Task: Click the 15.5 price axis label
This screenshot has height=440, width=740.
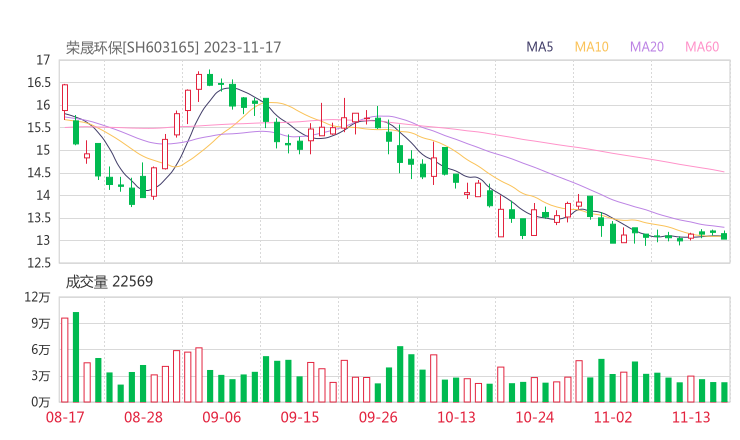Action: pos(39,127)
